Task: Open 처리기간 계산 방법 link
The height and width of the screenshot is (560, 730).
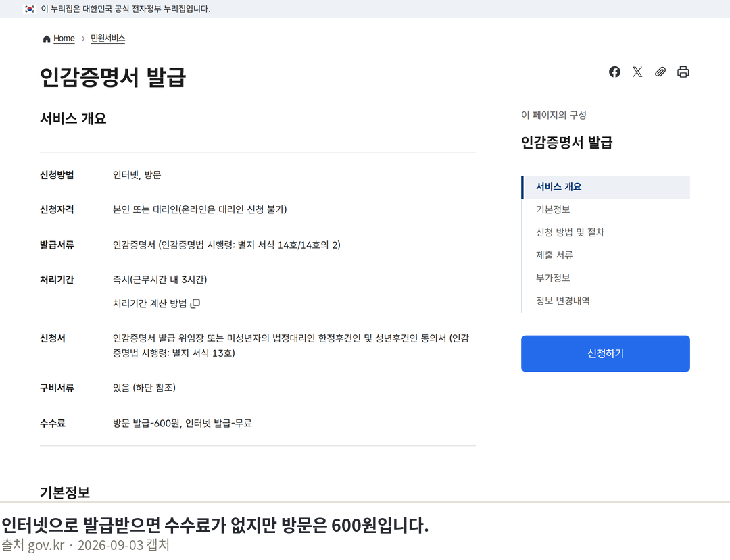Action: click(x=149, y=303)
